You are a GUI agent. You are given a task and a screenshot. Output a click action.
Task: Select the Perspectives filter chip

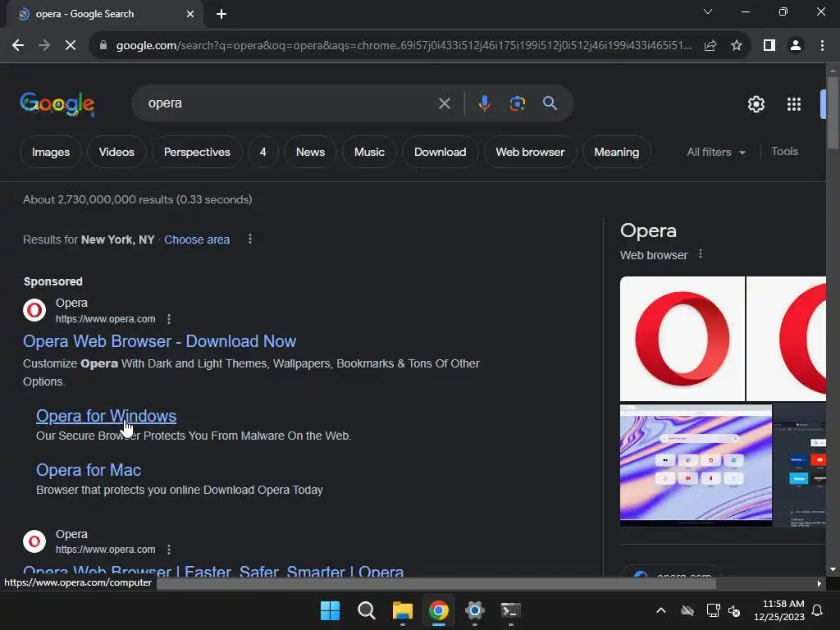(x=197, y=152)
